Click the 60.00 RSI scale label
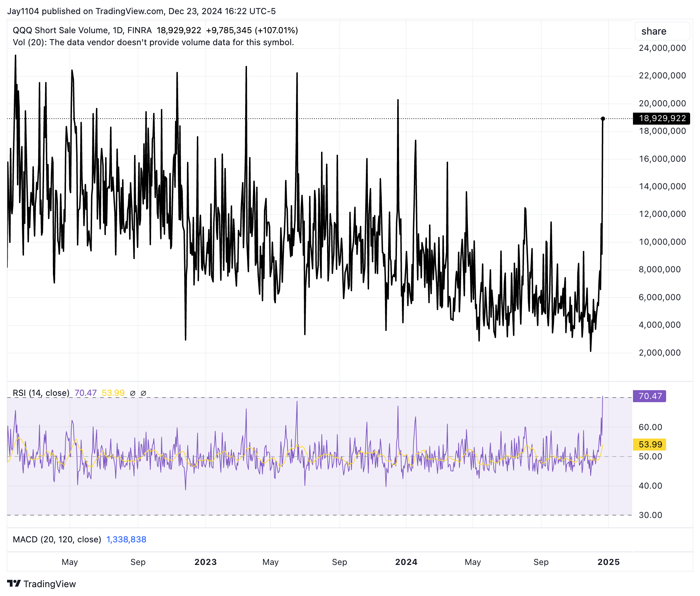The height and width of the screenshot is (596, 700). click(x=650, y=427)
